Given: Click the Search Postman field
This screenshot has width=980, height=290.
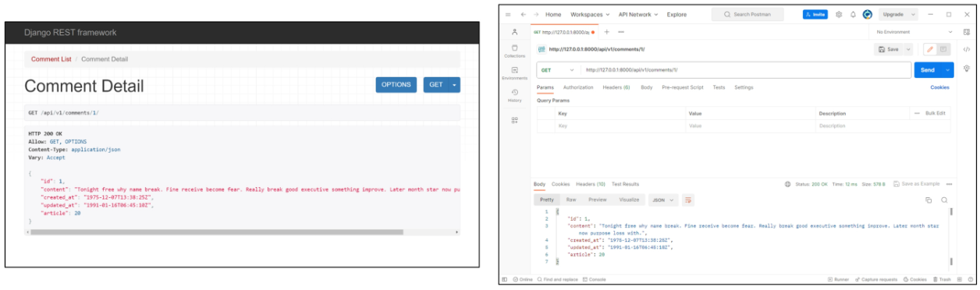Looking at the screenshot, I should click(x=747, y=14).
